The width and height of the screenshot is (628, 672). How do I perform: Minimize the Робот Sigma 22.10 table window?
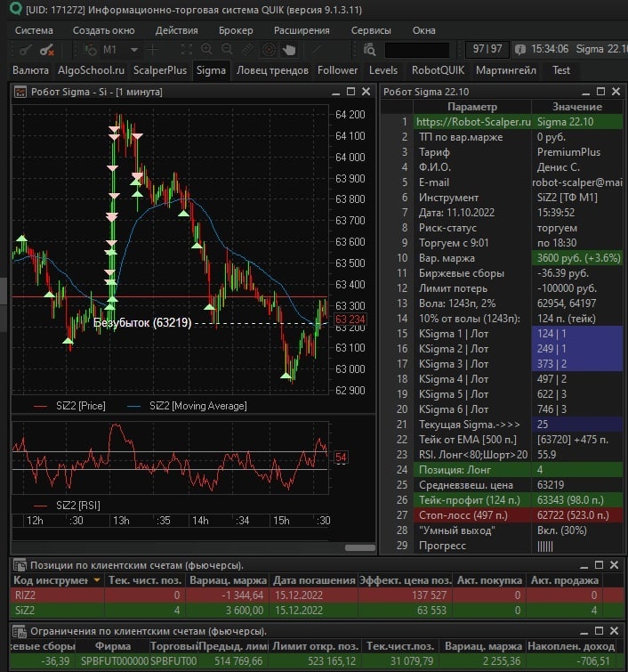pyautogui.click(x=586, y=92)
